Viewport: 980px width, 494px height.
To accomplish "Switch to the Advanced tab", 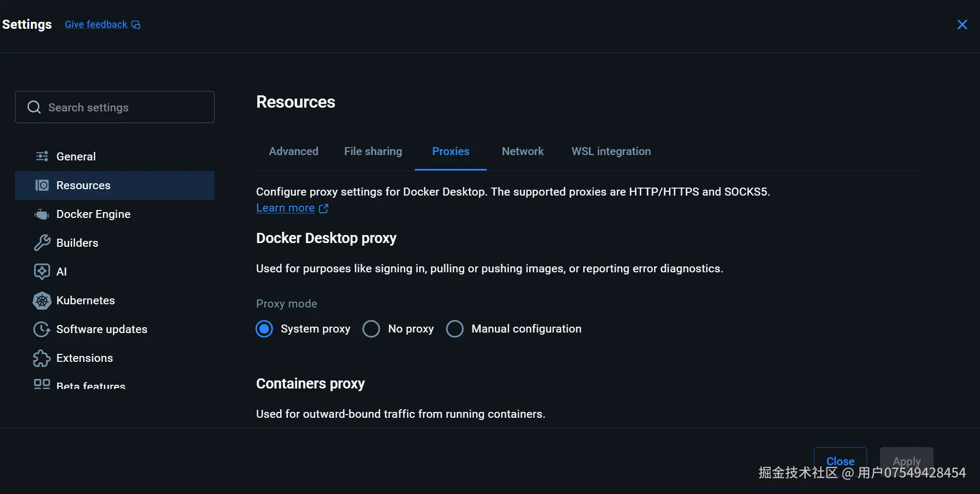I will (x=293, y=151).
